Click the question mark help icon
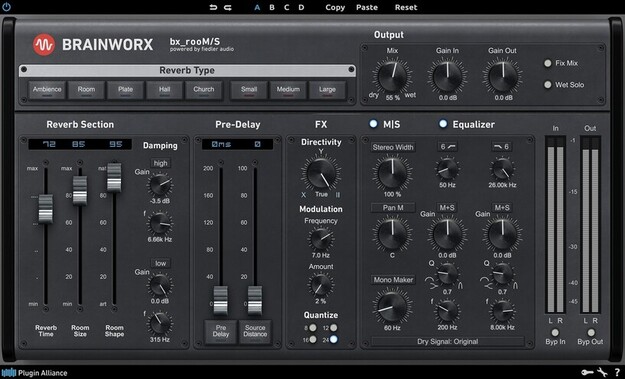The image size is (625, 379). point(617,373)
